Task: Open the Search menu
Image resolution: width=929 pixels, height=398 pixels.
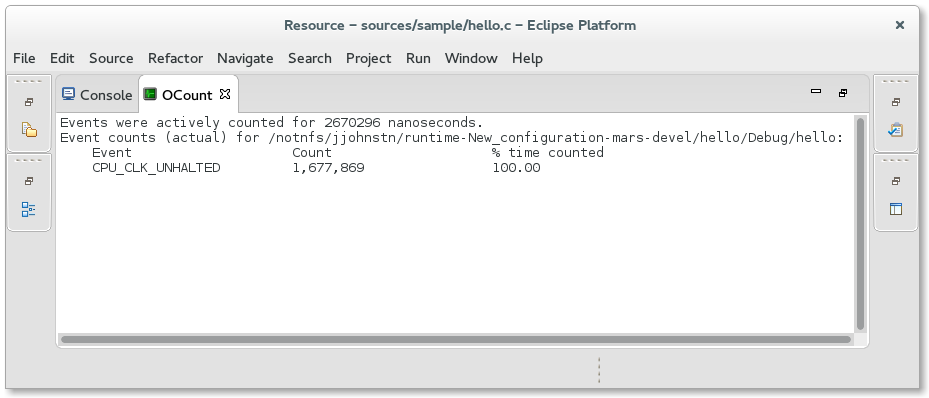Action: coord(310,58)
